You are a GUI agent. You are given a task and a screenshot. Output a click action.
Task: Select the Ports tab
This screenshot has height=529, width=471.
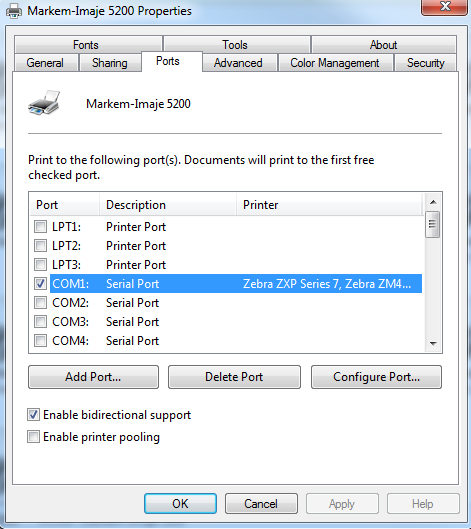click(172, 61)
